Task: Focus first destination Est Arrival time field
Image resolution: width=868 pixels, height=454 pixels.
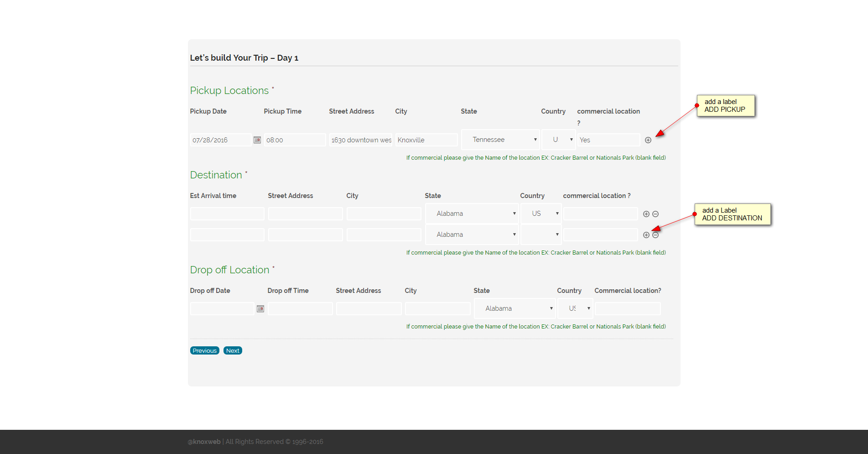Action: 227,214
